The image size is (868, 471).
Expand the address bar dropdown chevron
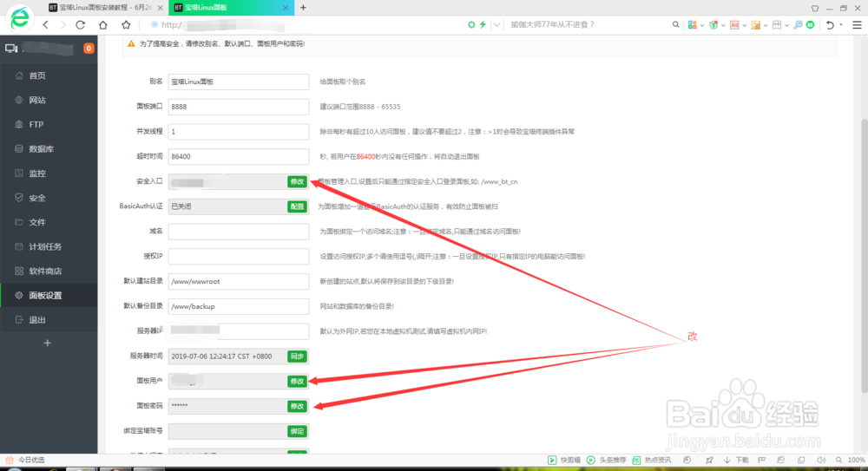(x=496, y=24)
